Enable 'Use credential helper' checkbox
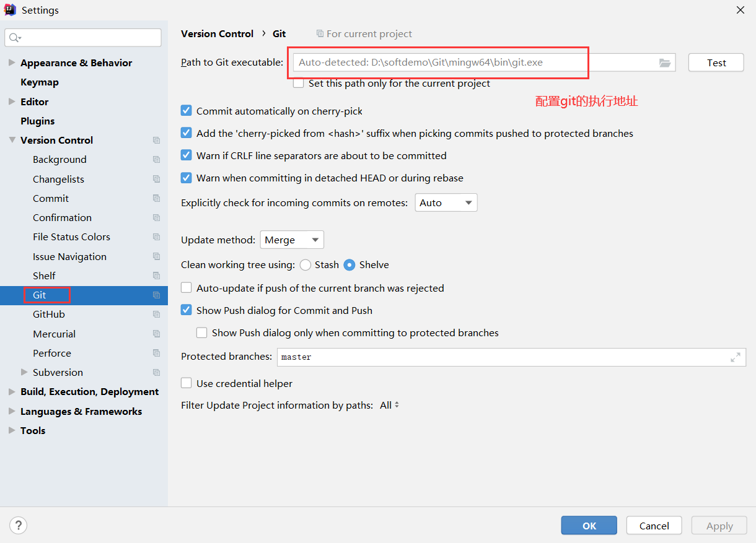The height and width of the screenshot is (543, 756). point(186,383)
